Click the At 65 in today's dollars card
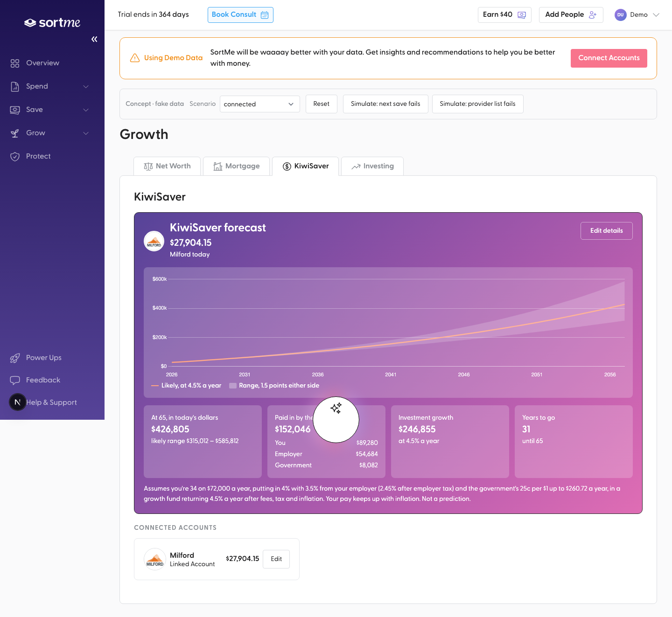Image resolution: width=672 pixels, height=617 pixels. [203, 442]
